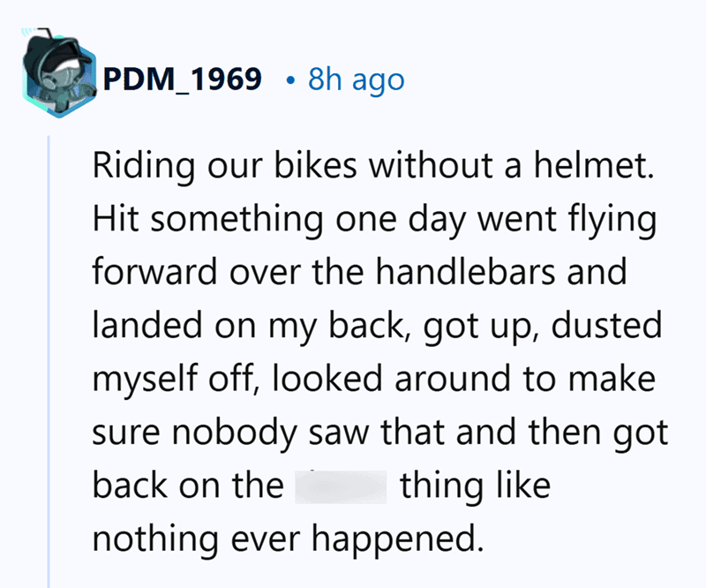This screenshot has width=706, height=588.
Task: Open the '8h ago' timestamp permalink
Action: pos(357,80)
